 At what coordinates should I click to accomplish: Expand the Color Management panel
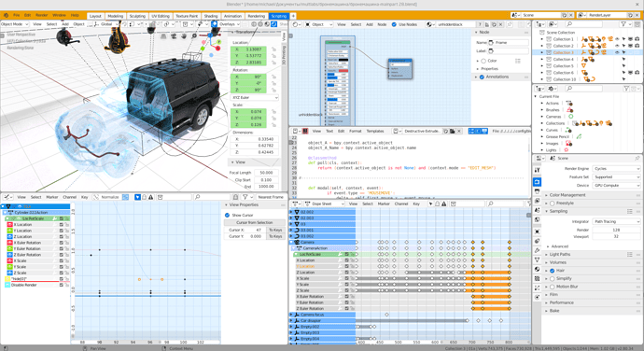click(567, 195)
